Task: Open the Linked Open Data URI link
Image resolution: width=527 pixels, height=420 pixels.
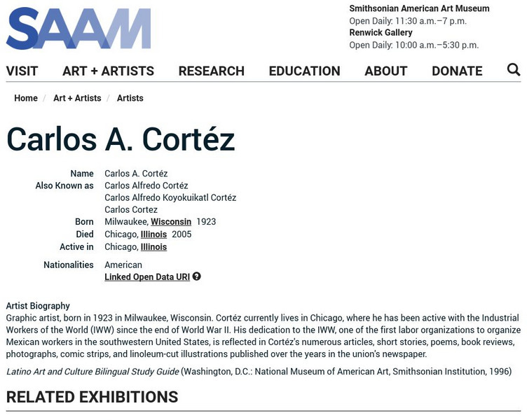Action: pyautogui.click(x=147, y=277)
